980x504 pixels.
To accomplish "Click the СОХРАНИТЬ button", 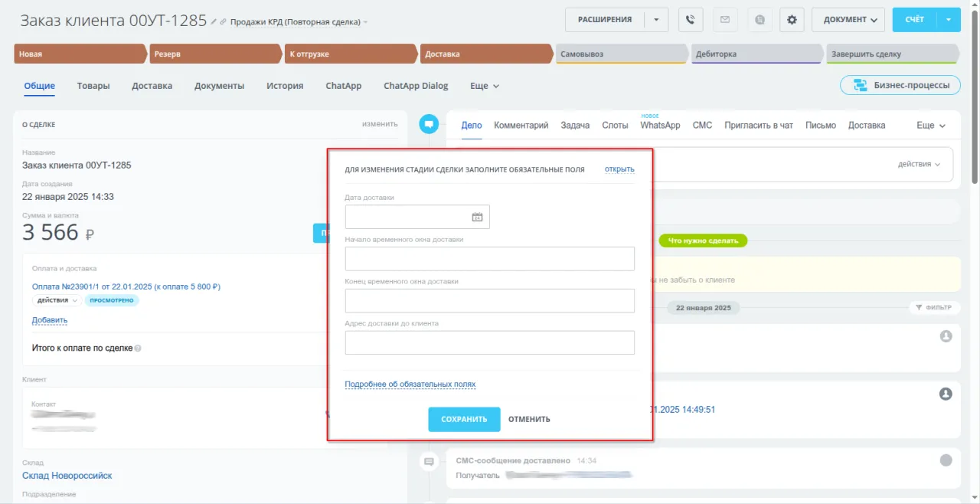I will 464,419.
